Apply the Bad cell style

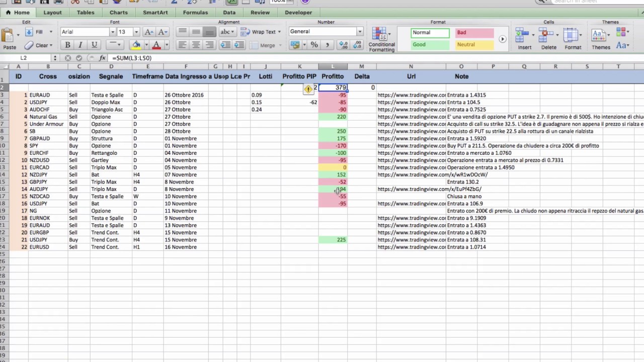coord(474,33)
